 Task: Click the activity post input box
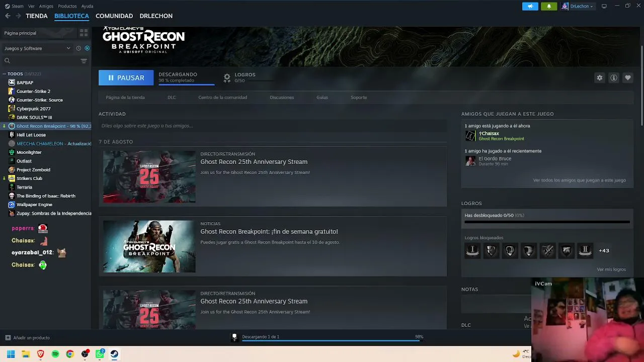pyautogui.click(x=273, y=126)
